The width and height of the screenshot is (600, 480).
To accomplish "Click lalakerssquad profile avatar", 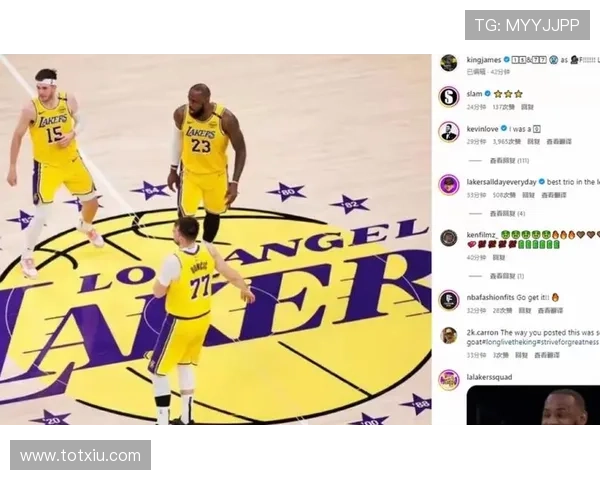I will [449, 380].
